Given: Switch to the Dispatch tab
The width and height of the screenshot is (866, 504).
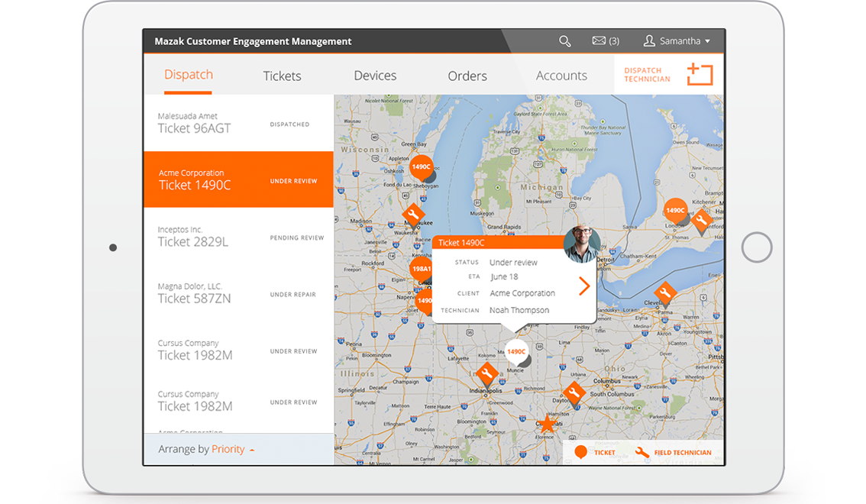Looking at the screenshot, I should [189, 75].
